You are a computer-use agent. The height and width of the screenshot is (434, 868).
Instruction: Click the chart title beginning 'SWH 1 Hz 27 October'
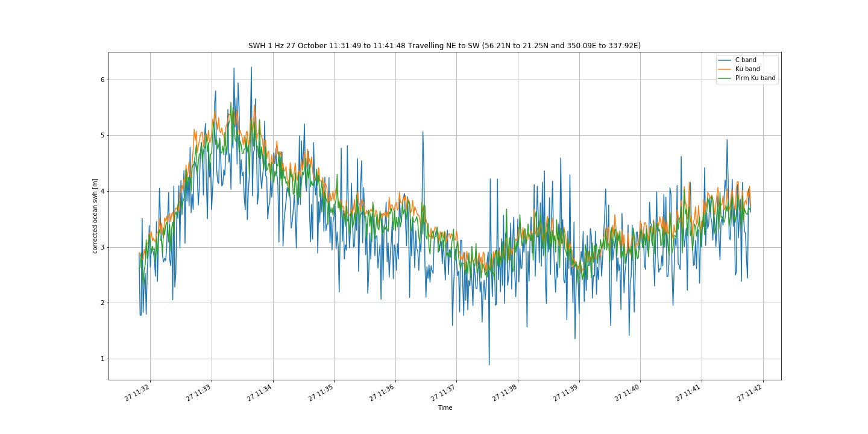click(444, 46)
